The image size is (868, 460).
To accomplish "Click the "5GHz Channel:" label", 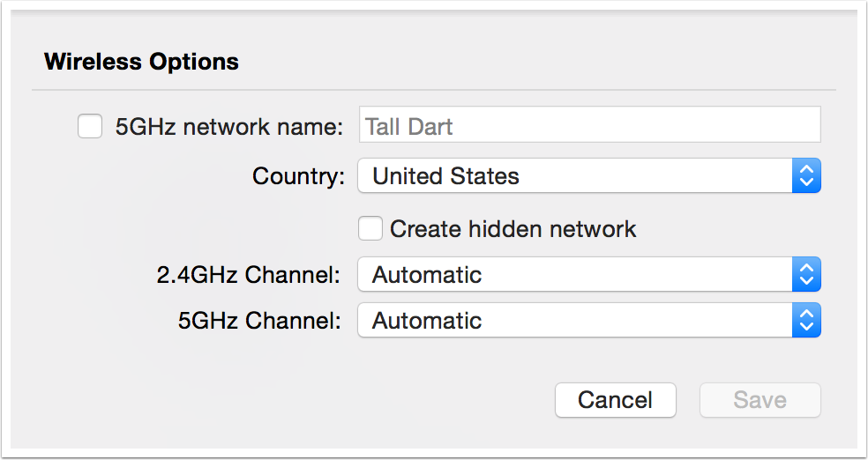I will tap(259, 320).
